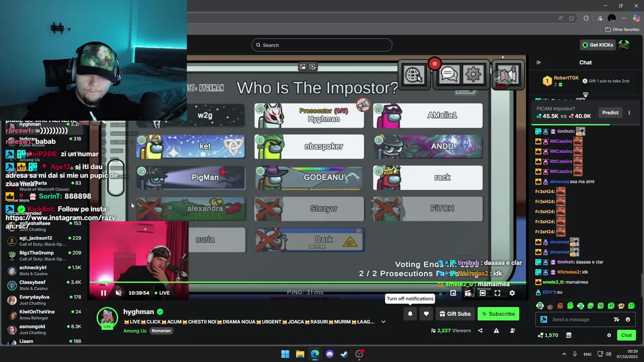Open the channel points shop icon

coord(569,335)
